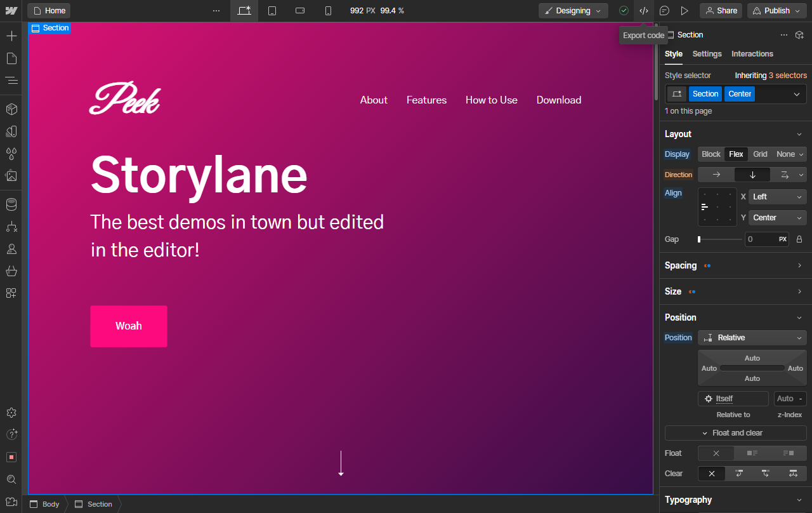The height and width of the screenshot is (513, 812).
Task: Click the Publish button
Action: point(776,11)
